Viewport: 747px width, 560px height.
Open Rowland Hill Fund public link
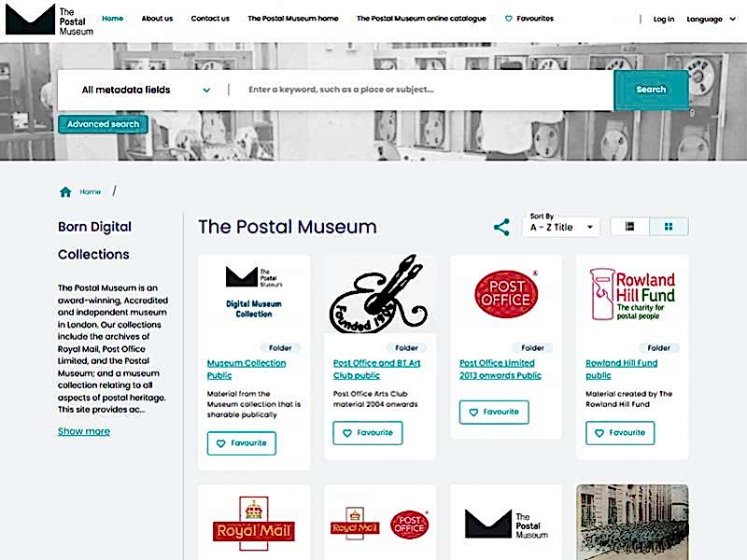[621, 369]
